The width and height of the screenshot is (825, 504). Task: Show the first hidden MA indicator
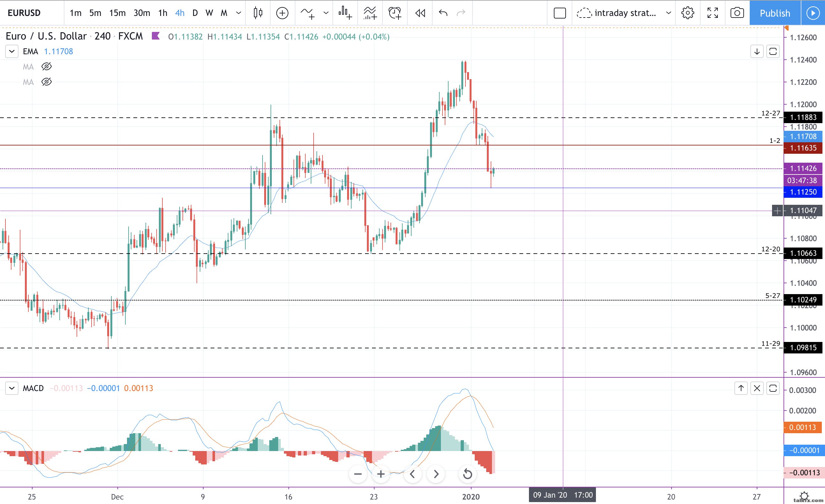coord(47,67)
